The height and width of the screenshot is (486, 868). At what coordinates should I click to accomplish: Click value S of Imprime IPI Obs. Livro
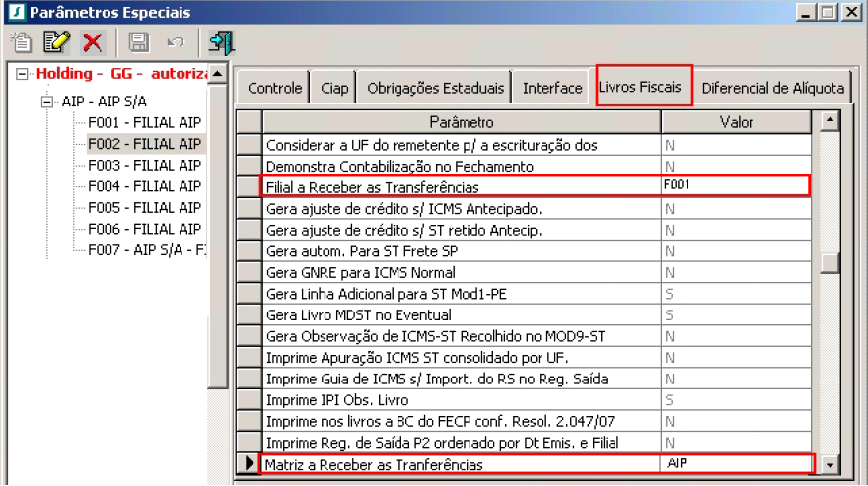point(736,399)
